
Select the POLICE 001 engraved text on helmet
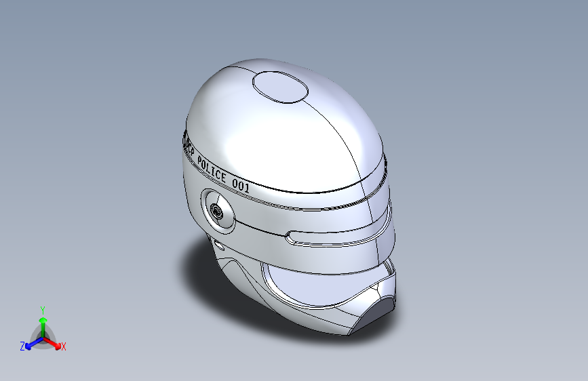[x=222, y=175]
